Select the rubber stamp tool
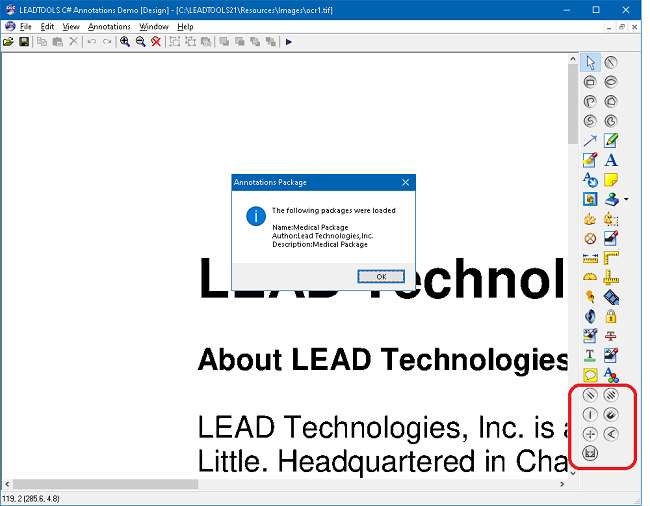Screen dimensions: 650x506 [611, 199]
